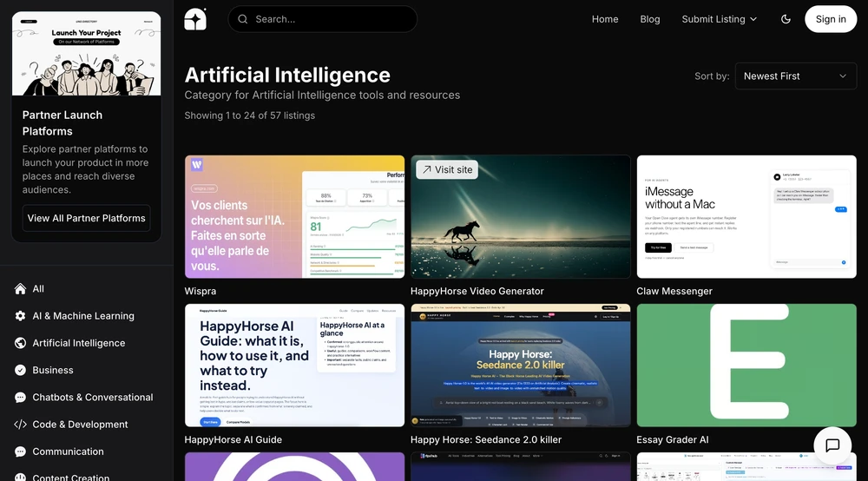Click the HappyHorse AI Guide title link
This screenshot has width=868, height=481.
tap(233, 439)
